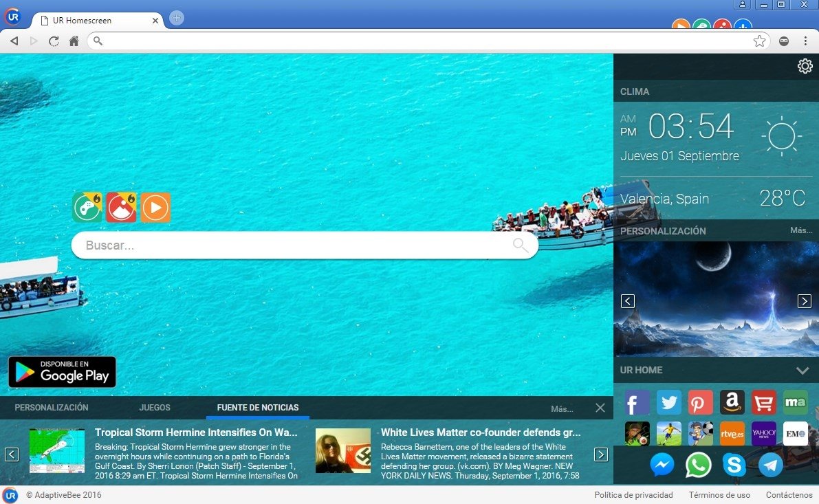Switch to the JUEGOS tab
The height and width of the screenshot is (504, 819).
coord(155,407)
